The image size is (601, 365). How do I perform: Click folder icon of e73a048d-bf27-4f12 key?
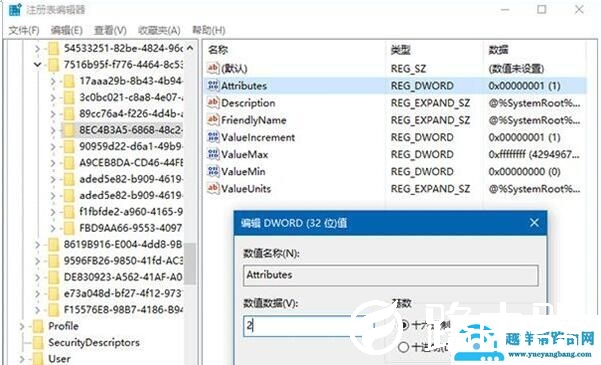[53, 294]
